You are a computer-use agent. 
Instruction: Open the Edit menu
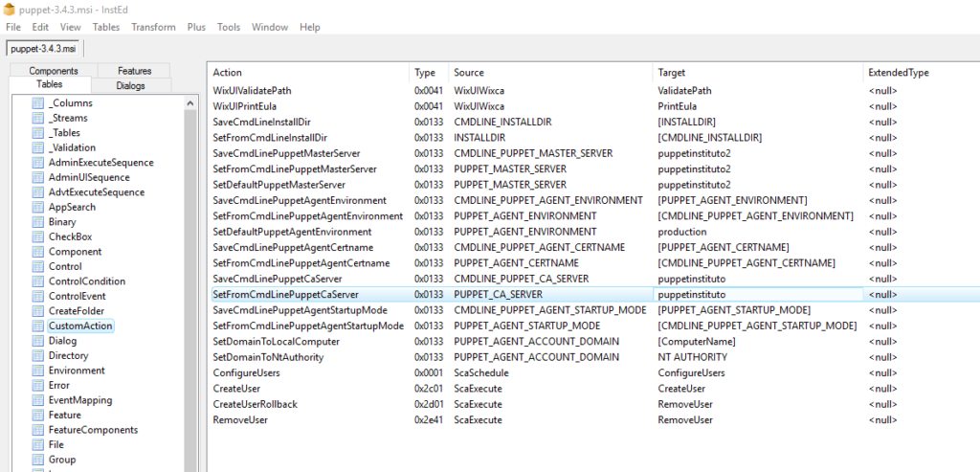pos(40,27)
